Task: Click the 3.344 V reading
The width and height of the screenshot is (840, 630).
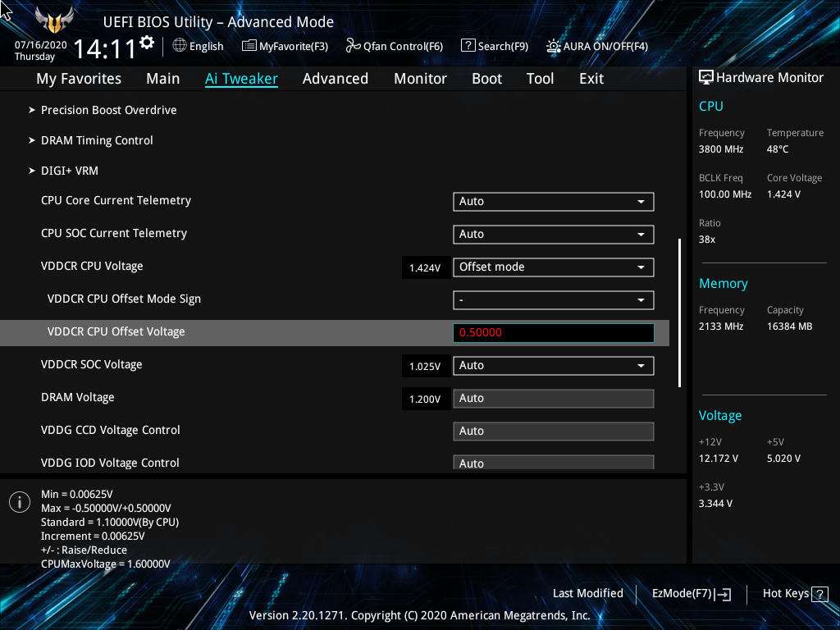Action: point(715,504)
